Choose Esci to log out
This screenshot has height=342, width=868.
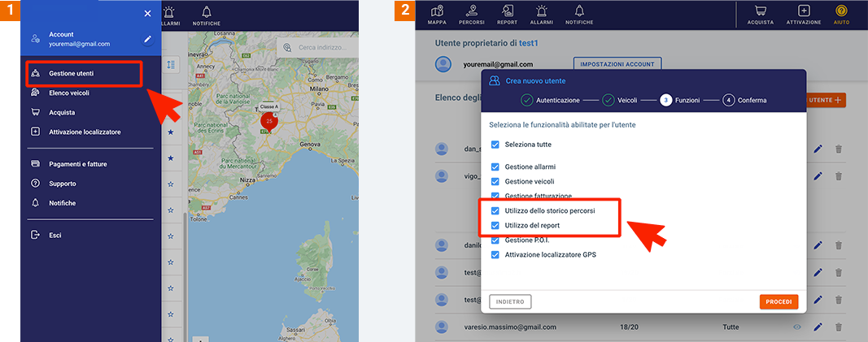pyautogui.click(x=55, y=235)
